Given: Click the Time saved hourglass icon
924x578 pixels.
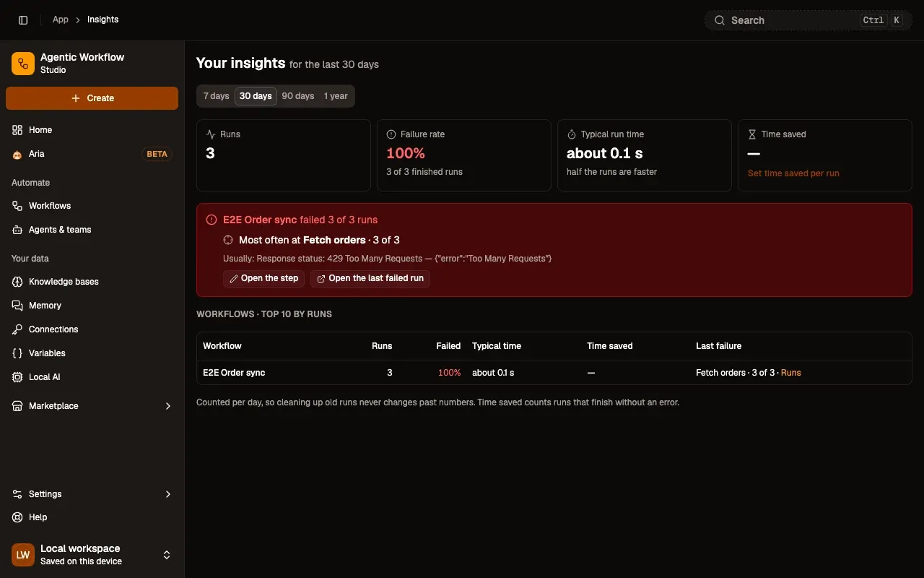Looking at the screenshot, I should coord(752,134).
